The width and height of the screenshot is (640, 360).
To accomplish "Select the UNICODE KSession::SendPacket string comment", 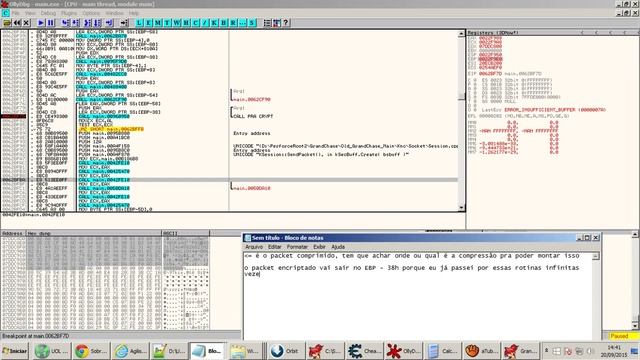I will pyautogui.click(x=321, y=154).
